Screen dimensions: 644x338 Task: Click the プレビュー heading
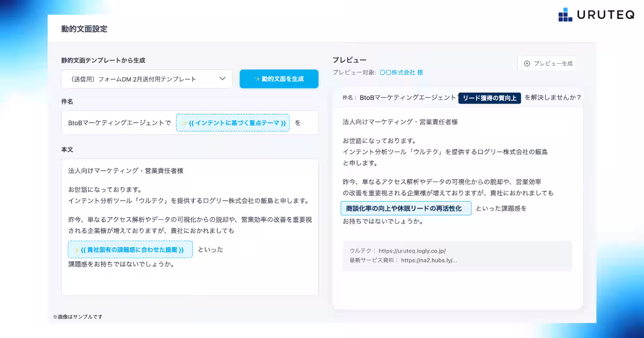coord(349,60)
